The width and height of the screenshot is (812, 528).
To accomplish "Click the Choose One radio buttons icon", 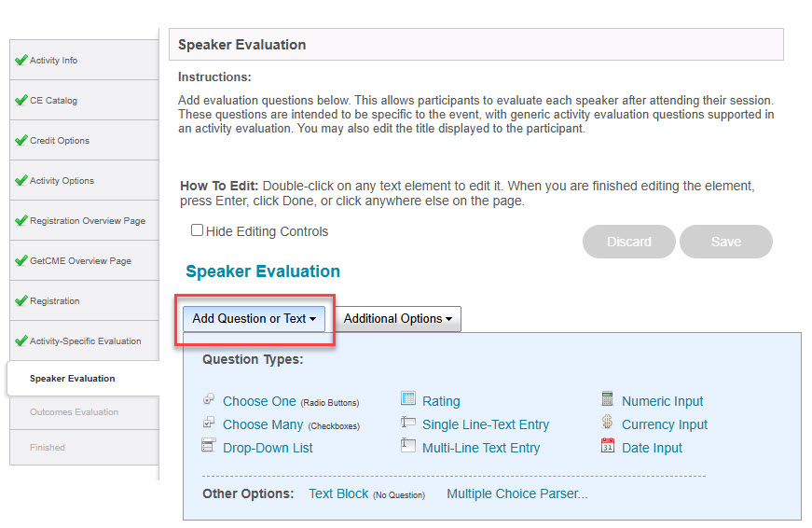I will pyautogui.click(x=208, y=399).
